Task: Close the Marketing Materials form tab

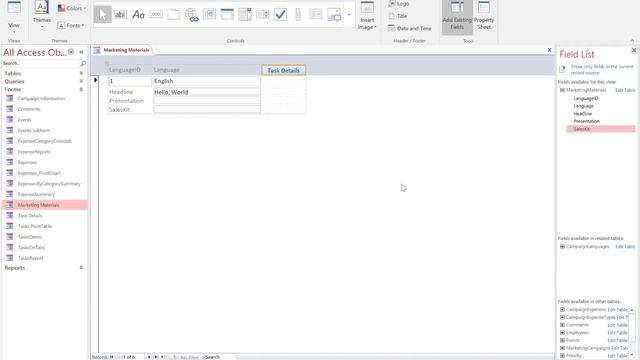Action: [549, 50]
